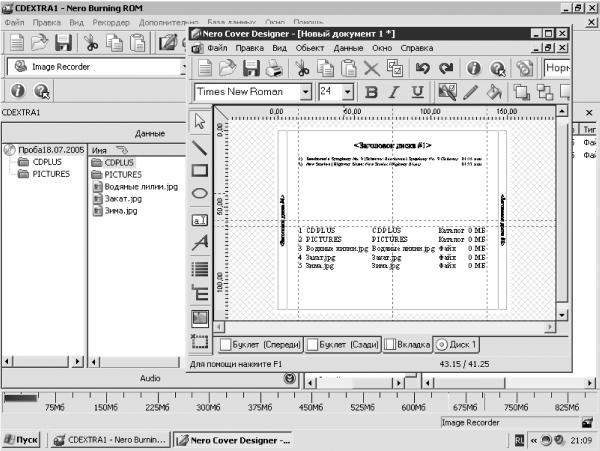The image size is (600, 451).
Task: Open the font size 24 dropdown
Action: 347,92
